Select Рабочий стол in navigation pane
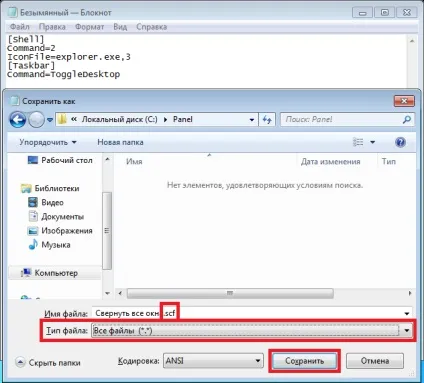 60,160
